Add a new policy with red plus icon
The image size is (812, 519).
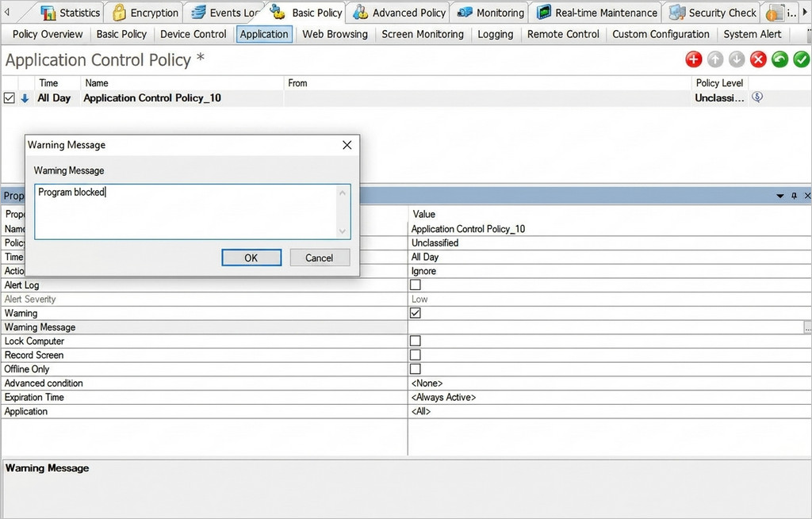pyautogui.click(x=693, y=59)
